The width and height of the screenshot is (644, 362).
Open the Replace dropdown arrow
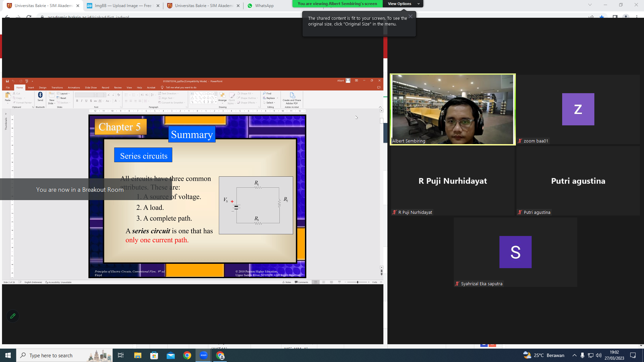[277, 98]
